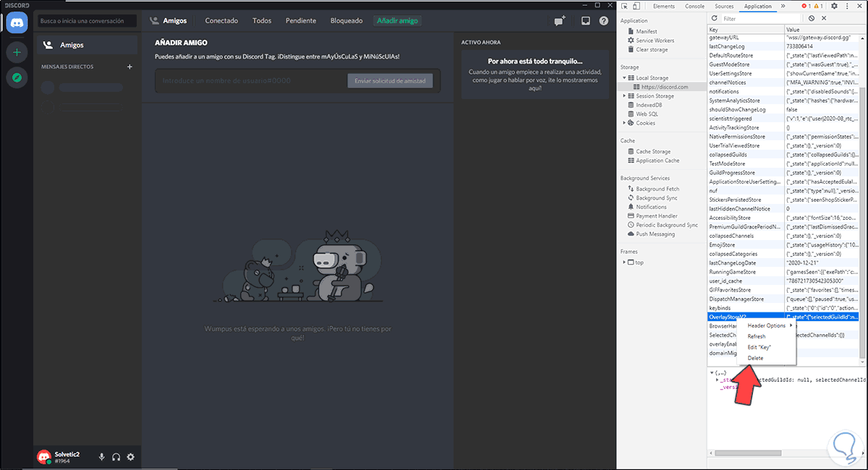Expand the top frame node
The width and height of the screenshot is (868, 470).
coord(624,262)
